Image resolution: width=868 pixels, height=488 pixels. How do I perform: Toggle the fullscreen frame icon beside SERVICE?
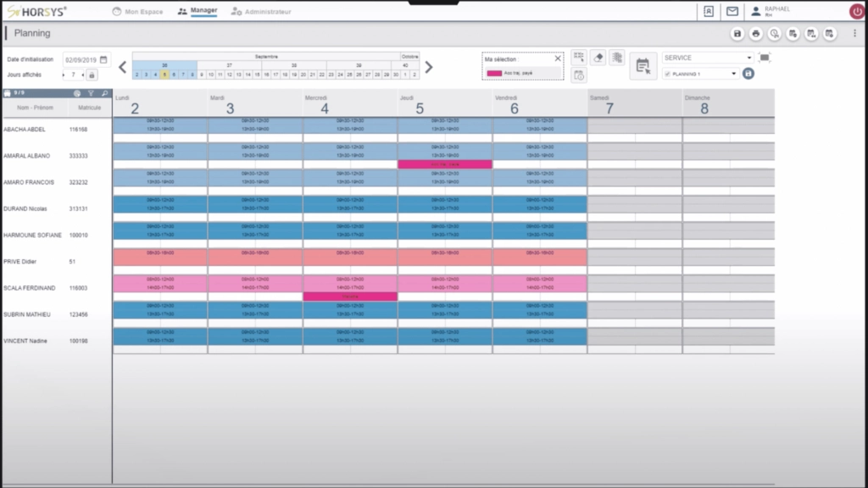point(765,58)
